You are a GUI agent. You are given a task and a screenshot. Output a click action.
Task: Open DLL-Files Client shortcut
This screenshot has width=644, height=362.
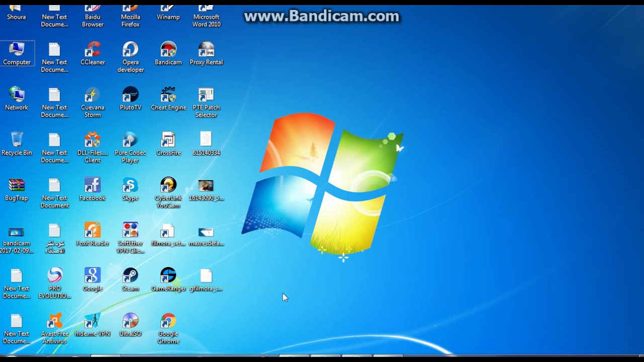point(93,148)
